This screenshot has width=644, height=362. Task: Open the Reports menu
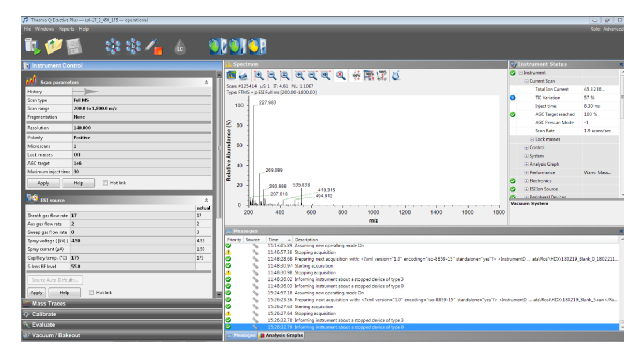point(67,29)
